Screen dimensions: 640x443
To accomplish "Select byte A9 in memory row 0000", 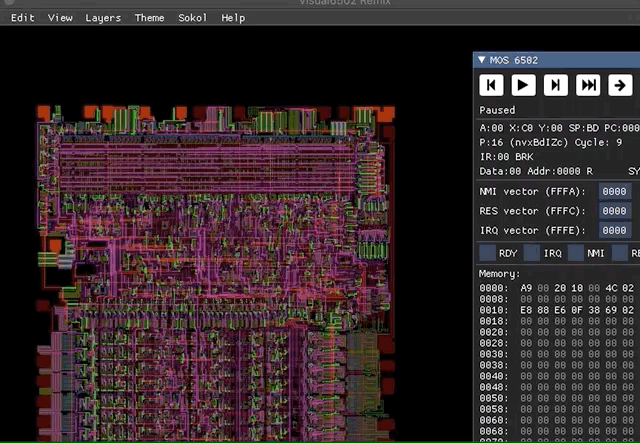I will tap(526, 288).
